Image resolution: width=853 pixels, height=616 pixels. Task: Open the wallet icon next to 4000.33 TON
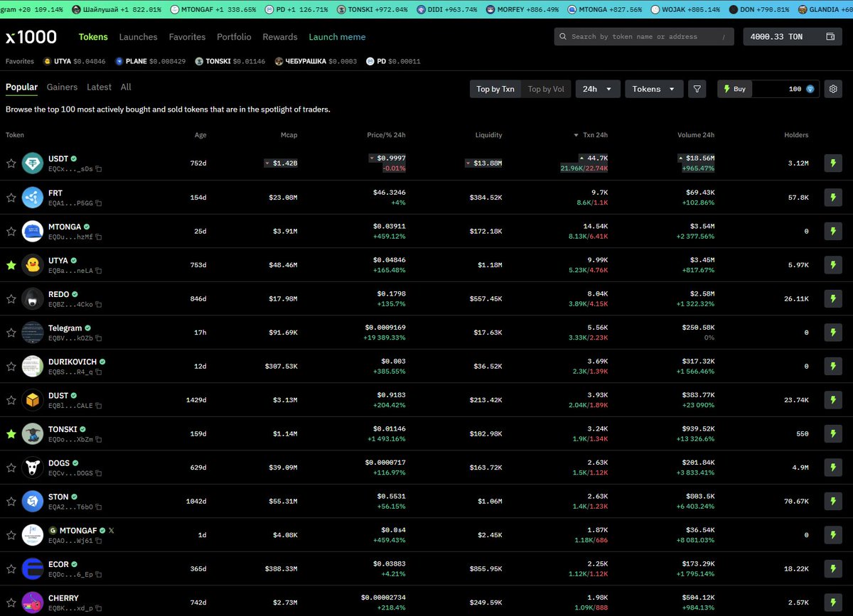click(830, 36)
